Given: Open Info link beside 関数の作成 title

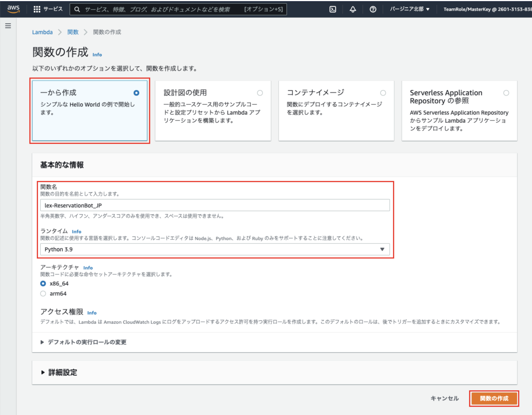Looking at the screenshot, I should [97, 54].
